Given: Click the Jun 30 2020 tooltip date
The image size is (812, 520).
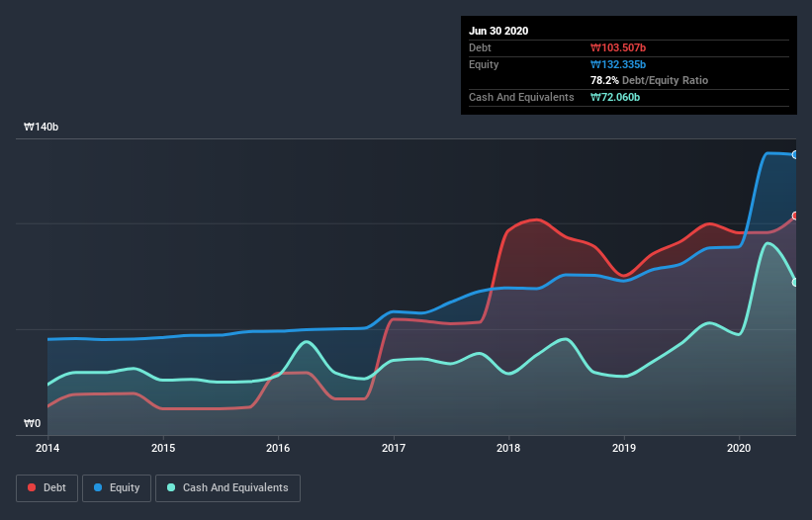Looking at the screenshot, I should (498, 31).
